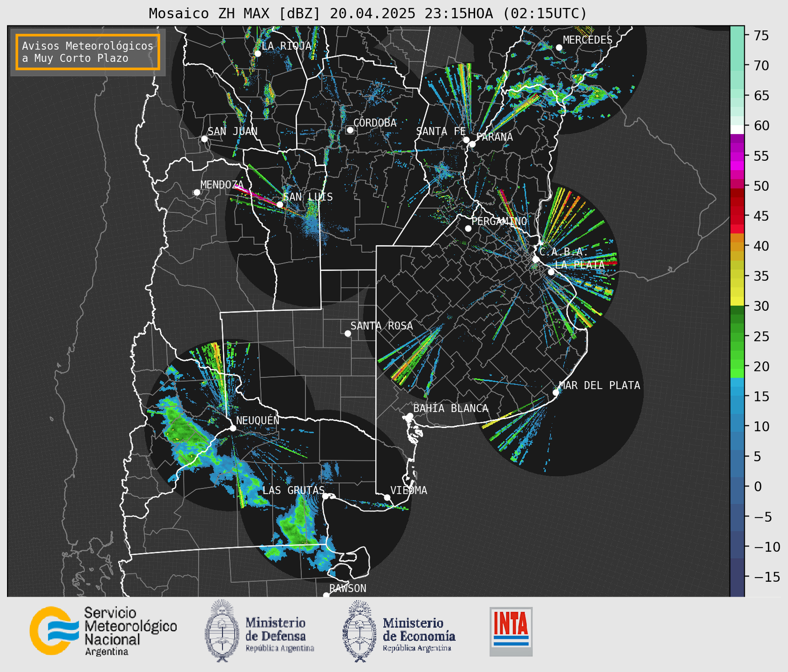Image resolution: width=788 pixels, height=672 pixels.
Task: Click the San Luis city marker dot
Action: (279, 205)
